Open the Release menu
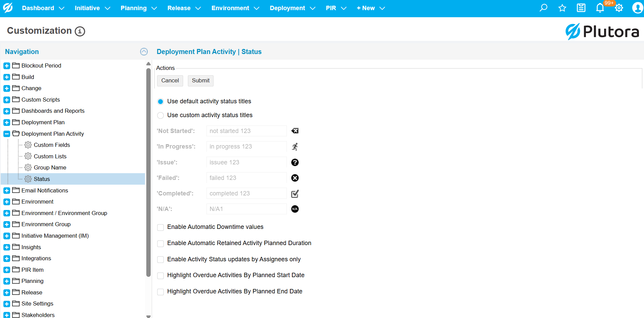 [184, 8]
